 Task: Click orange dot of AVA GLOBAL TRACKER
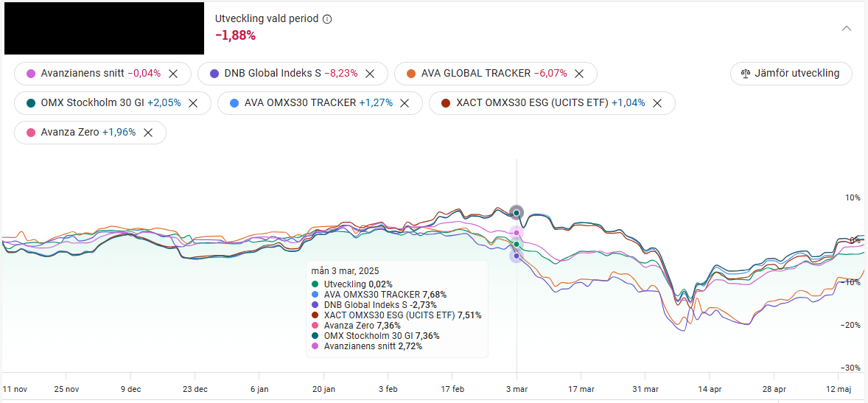click(411, 74)
